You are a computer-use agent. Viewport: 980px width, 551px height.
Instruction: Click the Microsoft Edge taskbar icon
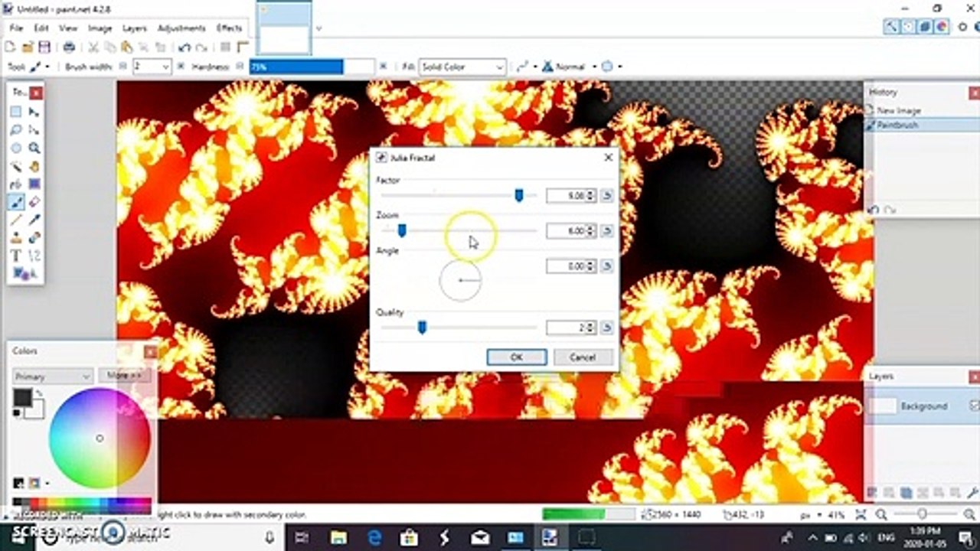point(376,537)
